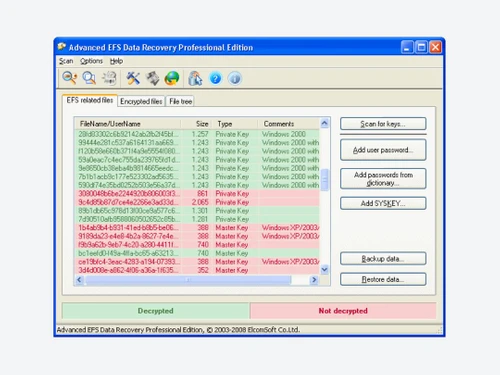This screenshot has width=500, height=375.
Task: Select row starting with 7d90510afb958
Action: (x=197, y=219)
